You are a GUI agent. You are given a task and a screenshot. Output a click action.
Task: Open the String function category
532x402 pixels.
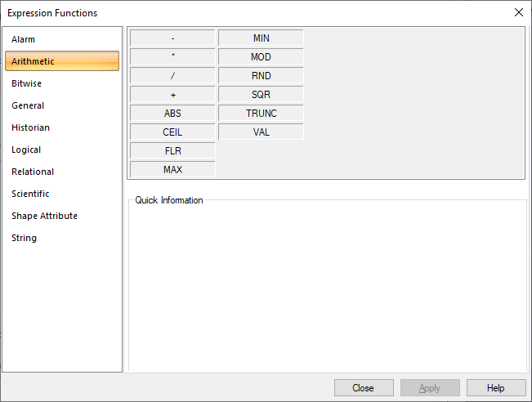pos(62,238)
